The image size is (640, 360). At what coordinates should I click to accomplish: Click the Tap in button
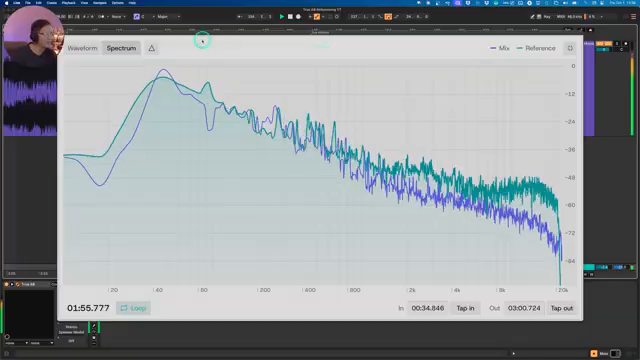(x=465, y=308)
